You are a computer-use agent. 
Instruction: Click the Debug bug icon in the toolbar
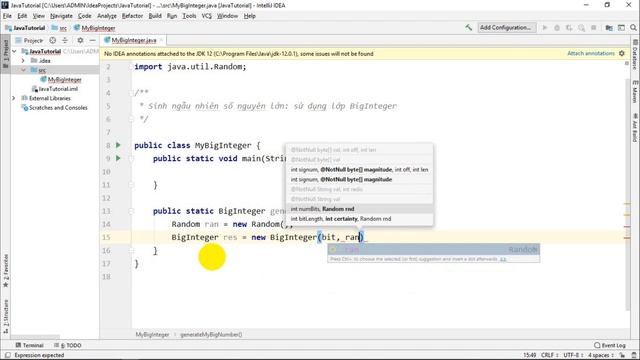[x=557, y=28]
